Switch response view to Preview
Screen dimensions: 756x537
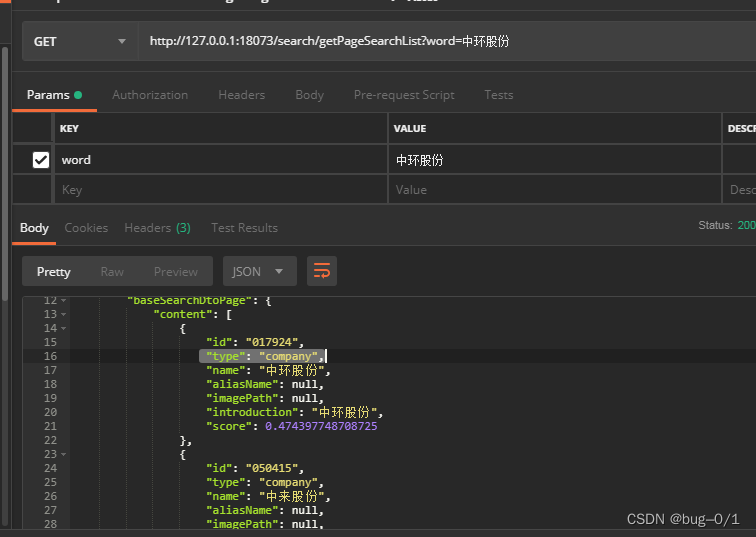click(x=176, y=271)
